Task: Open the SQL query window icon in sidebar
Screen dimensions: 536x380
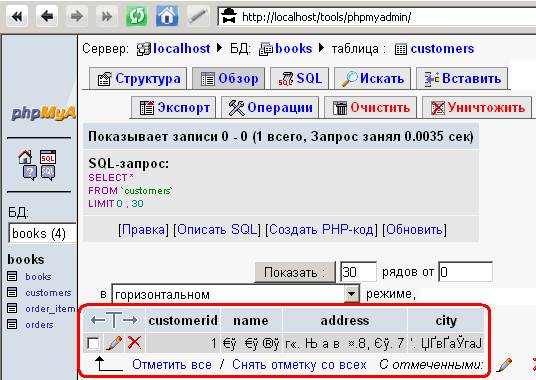Action: point(48,157)
